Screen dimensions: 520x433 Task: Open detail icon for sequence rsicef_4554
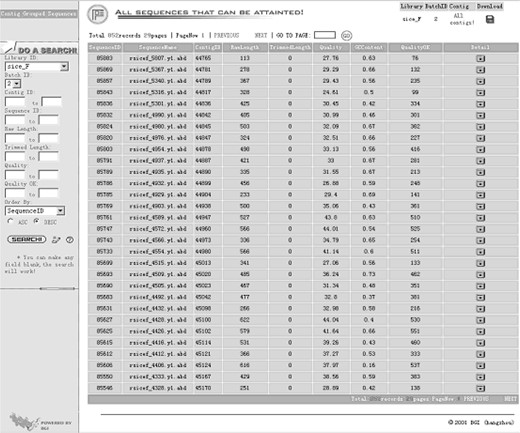coord(480,252)
